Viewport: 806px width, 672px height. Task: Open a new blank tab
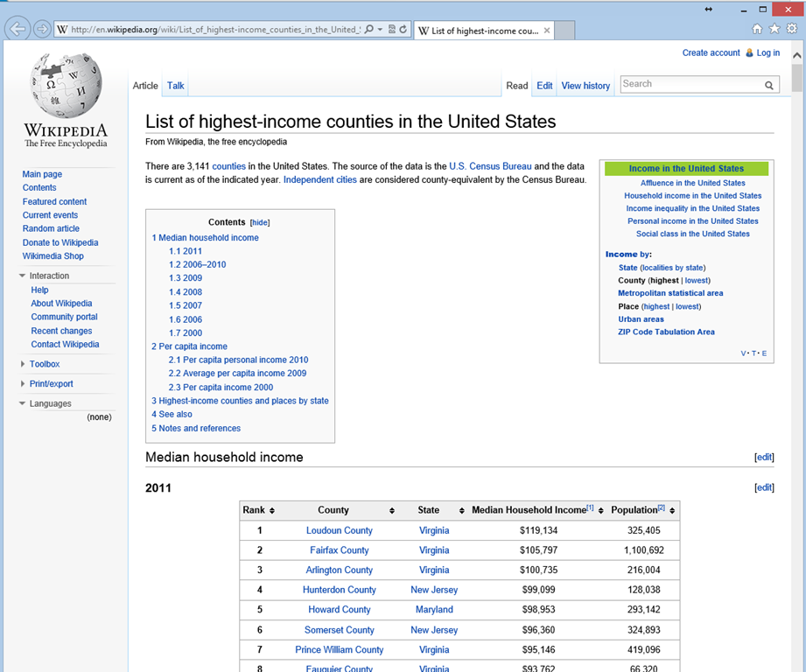[565, 31]
